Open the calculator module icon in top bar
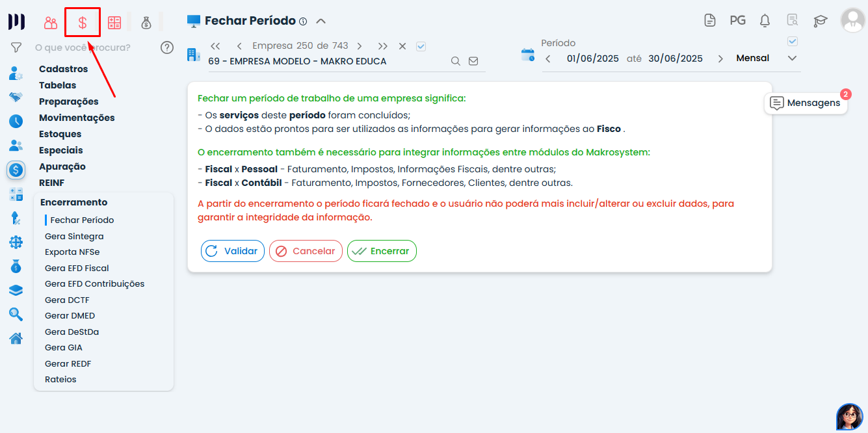Image resolution: width=868 pixels, height=433 pixels. click(x=114, y=23)
